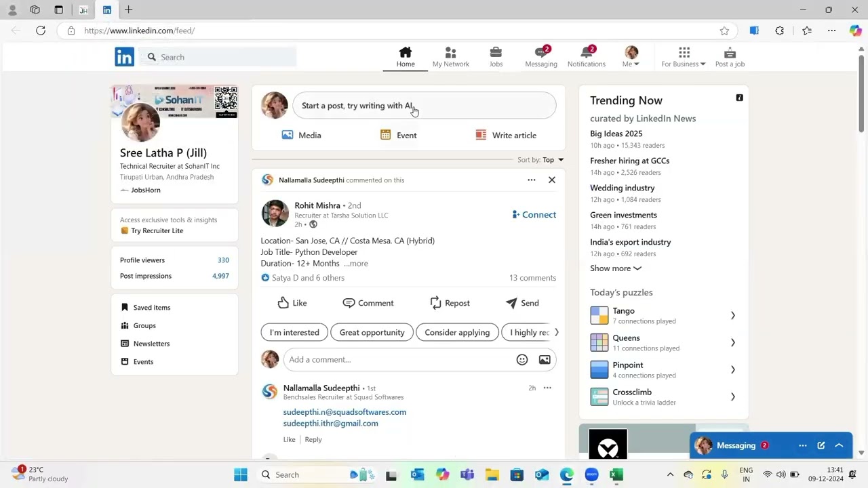This screenshot has height=488, width=868.
Task: Dismiss Rohit Mishra's post with X
Action: coord(552,180)
